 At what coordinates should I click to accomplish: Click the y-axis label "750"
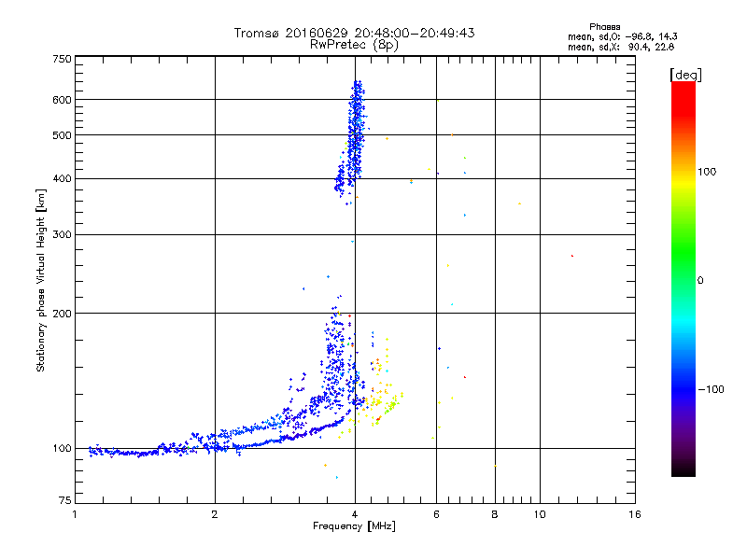[x=62, y=59]
